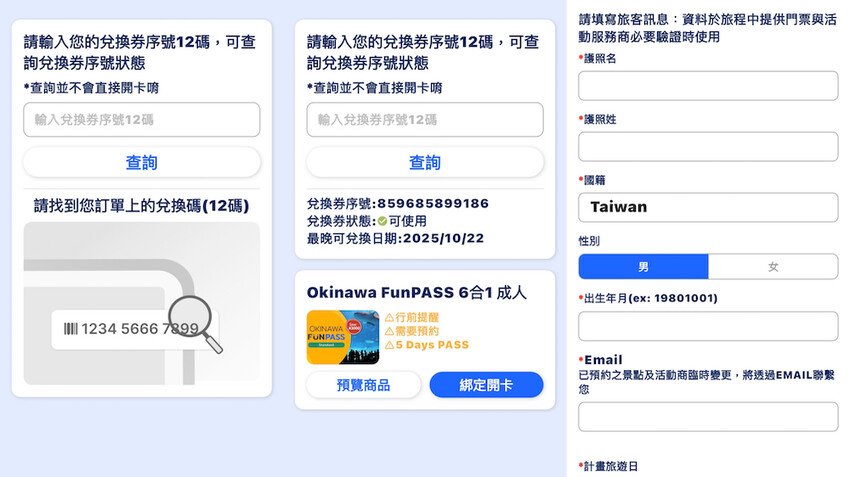Click voucher serial number 859685899186
Image resolution: width=850 pixels, height=477 pixels.
tap(433, 204)
